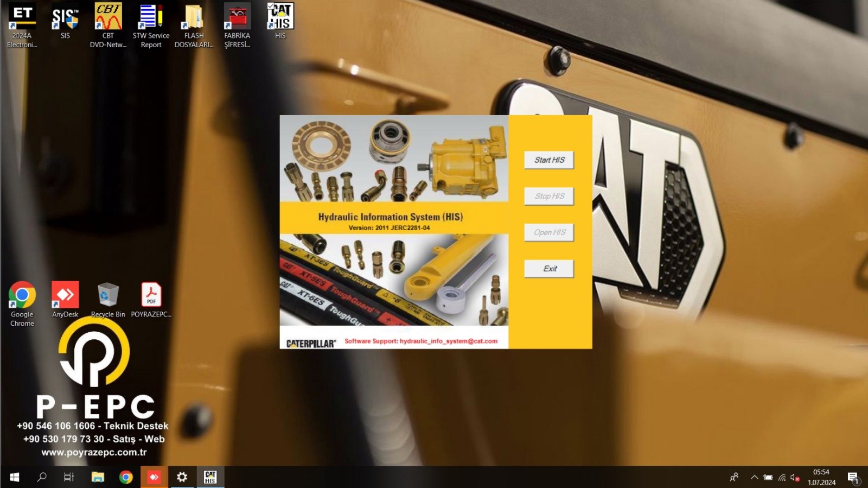Select the POYRAZEPC PDF file icon
The image size is (868, 488).
pyautogui.click(x=151, y=300)
